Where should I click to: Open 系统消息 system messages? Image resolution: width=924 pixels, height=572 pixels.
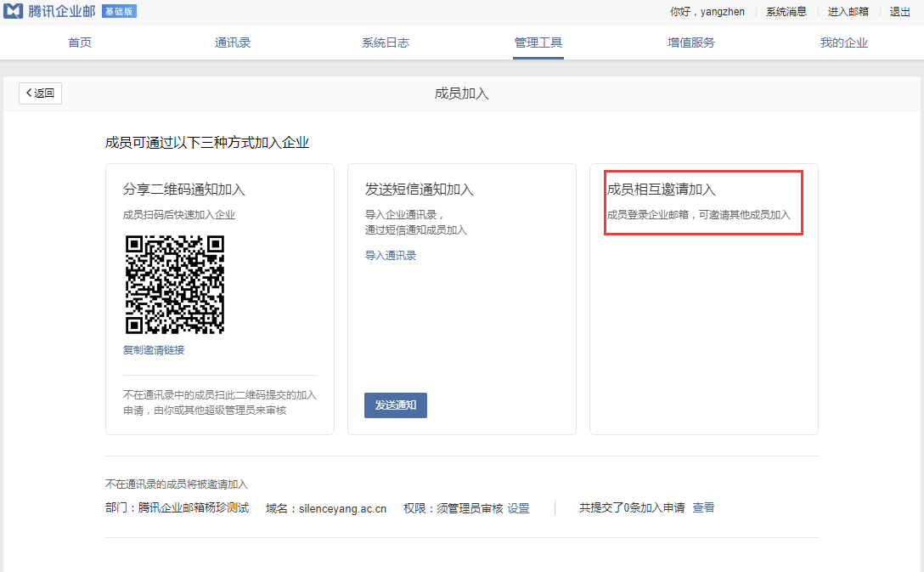(786, 12)
